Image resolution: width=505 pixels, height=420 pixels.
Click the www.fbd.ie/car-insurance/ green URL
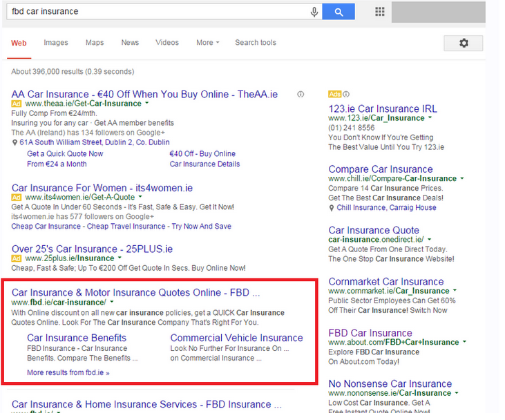click(x=59, y=303)
